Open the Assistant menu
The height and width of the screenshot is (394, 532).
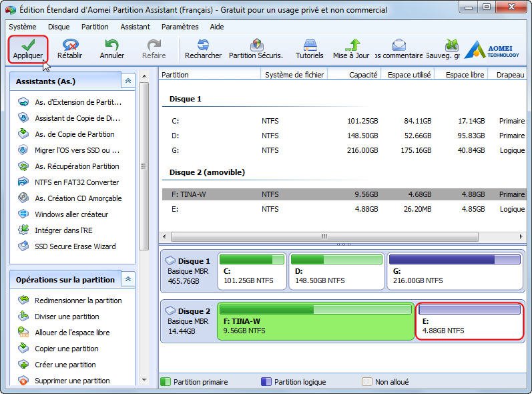pos(135,27)
